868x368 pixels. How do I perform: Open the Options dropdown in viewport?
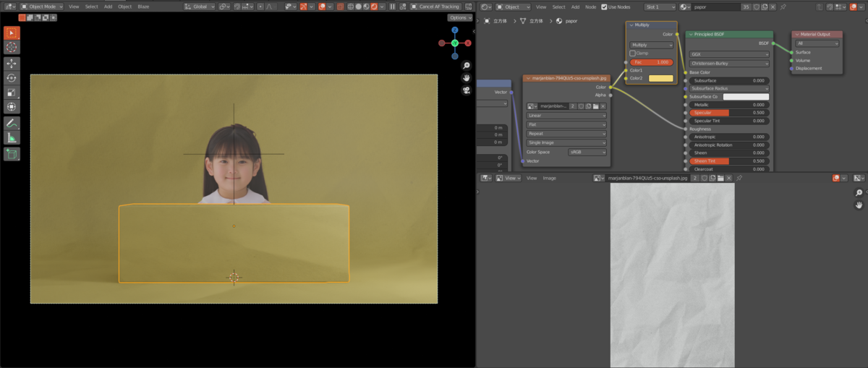(459, 17)
